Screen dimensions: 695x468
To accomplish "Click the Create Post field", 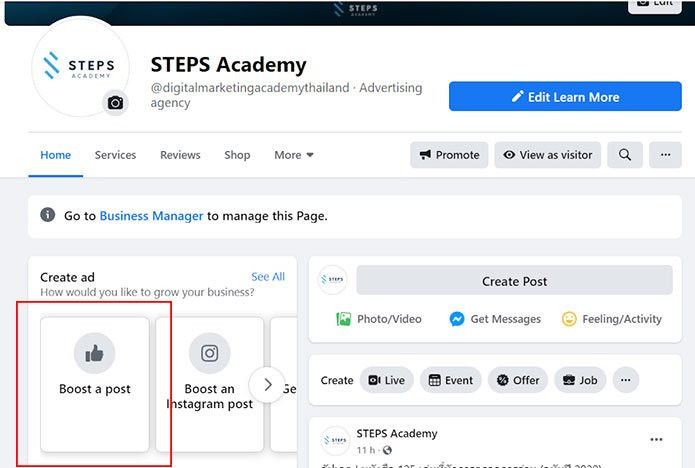I will [515, 280].
